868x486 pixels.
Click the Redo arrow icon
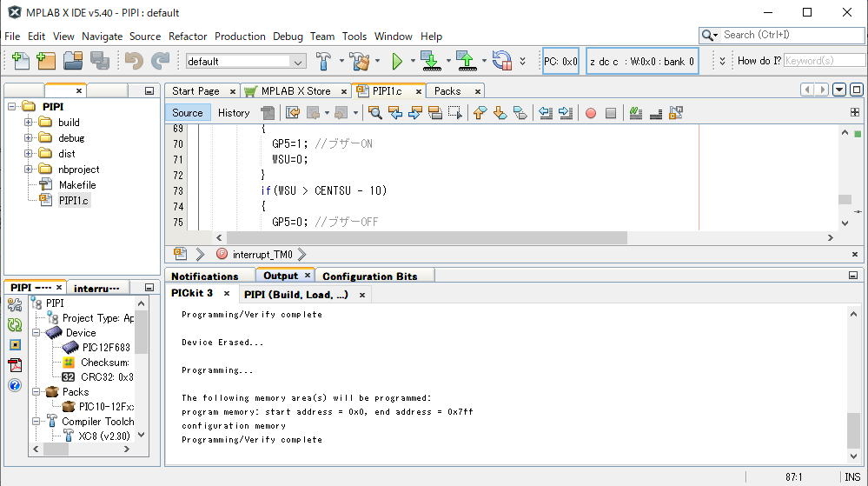160,60
